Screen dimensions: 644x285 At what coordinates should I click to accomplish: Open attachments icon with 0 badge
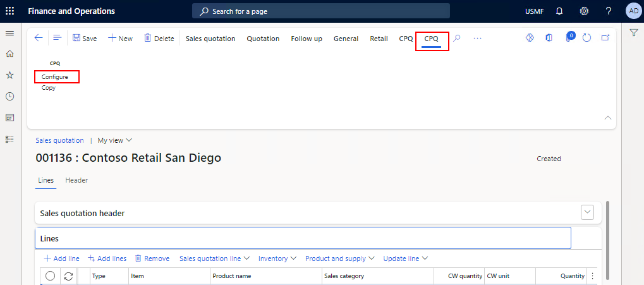pyautogui.click(x=569, y=37)
